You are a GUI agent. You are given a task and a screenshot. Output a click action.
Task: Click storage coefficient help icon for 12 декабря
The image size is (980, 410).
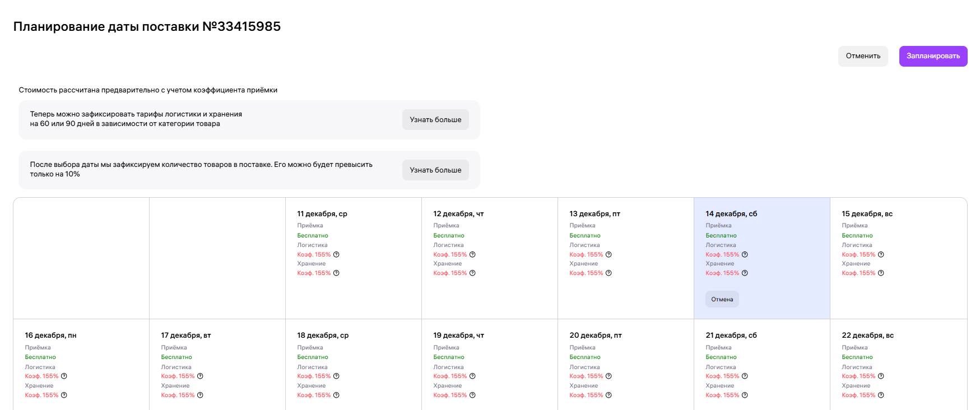[472, 273]
